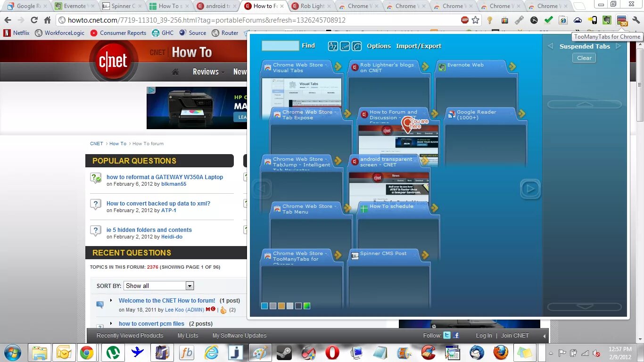Suspend the How To schedule tab arrow
644x362 pixels.
point(435,208)
